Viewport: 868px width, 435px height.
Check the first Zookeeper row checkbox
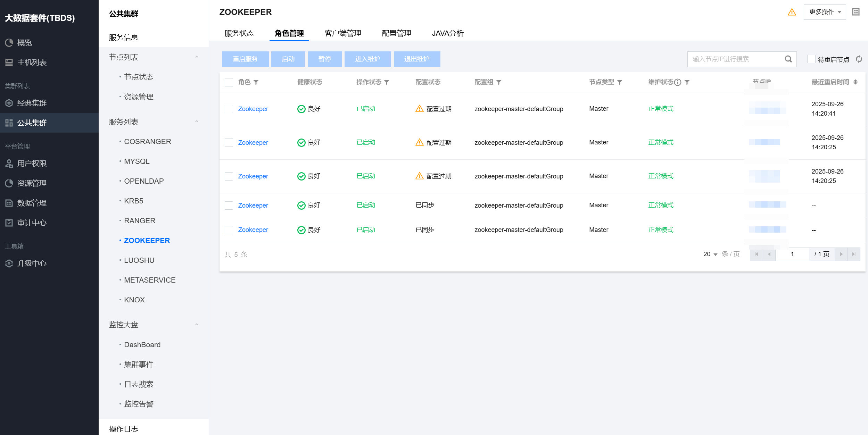229,109
